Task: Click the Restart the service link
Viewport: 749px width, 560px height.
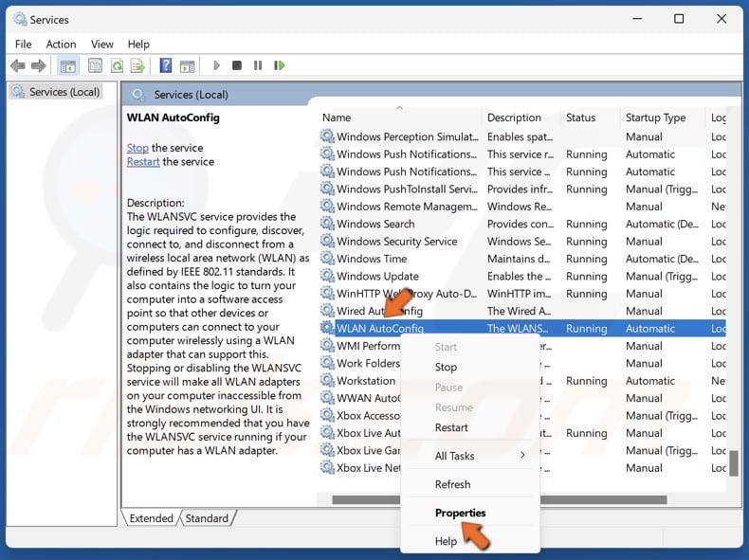Action: (143, 162)
